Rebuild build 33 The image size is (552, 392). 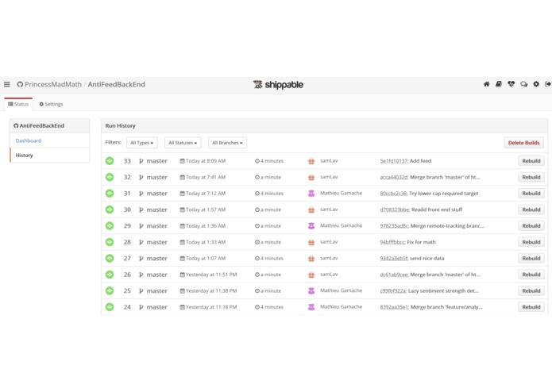point(531,161)
